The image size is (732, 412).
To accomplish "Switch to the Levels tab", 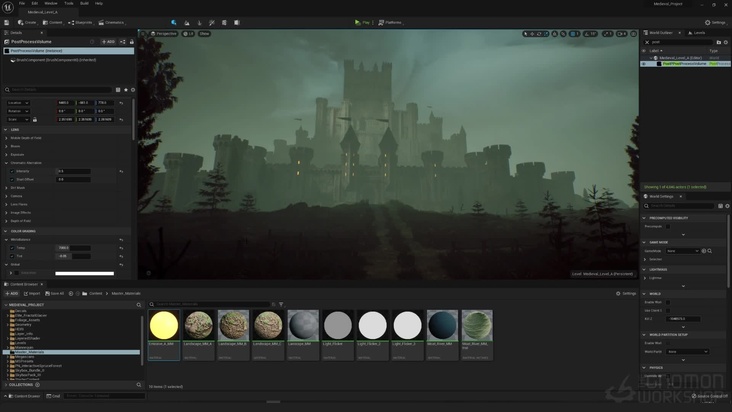I will coord(697,33).
